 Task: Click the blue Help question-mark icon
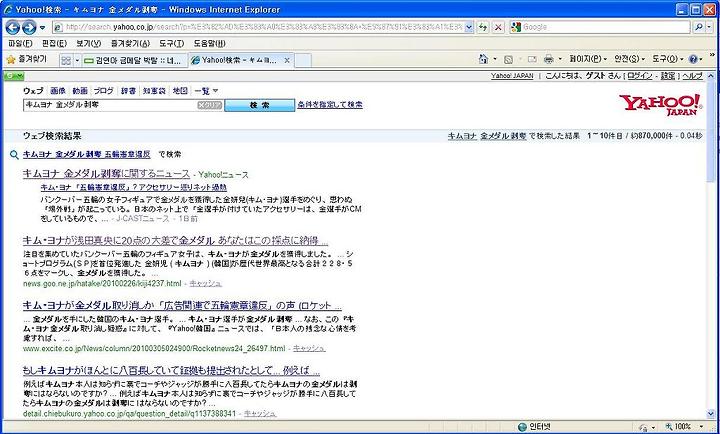point(693,59)
